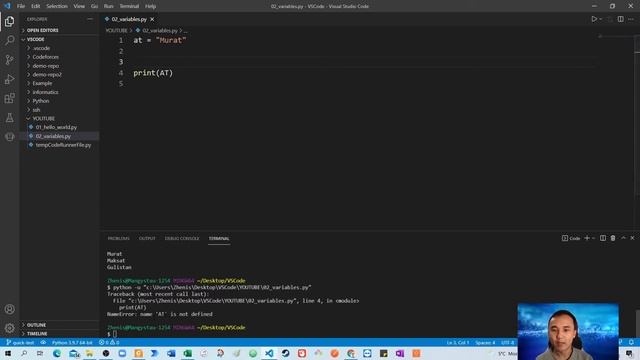Open the new terminal launch profile dropdown
640x360 pixels.
click(593, 238)
